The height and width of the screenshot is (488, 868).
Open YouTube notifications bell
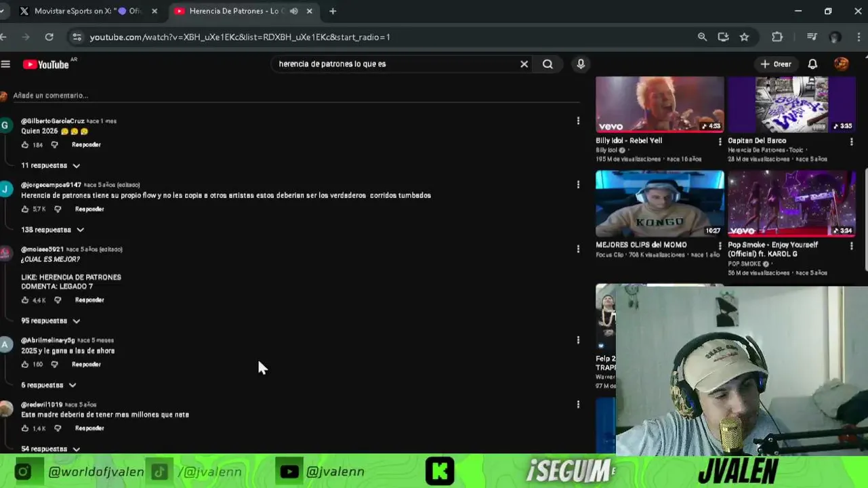click(x=812, y=64)
